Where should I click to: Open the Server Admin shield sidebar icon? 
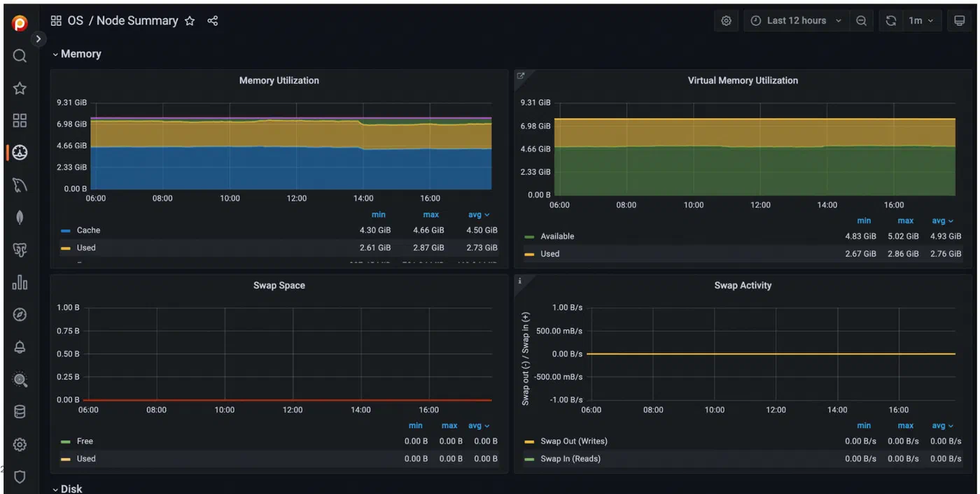tap(20, 477)
